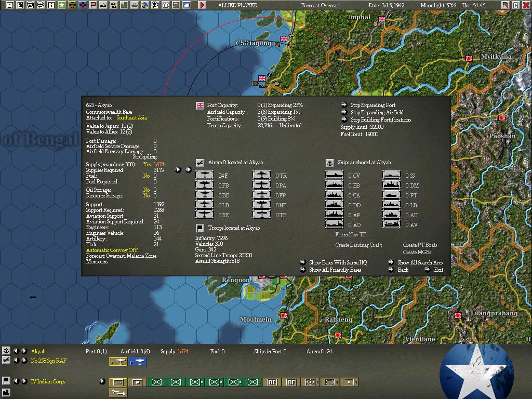Toggle Stop Building Fortifications
The width and height of the screenshot is (532, 399).
(381, 119)
